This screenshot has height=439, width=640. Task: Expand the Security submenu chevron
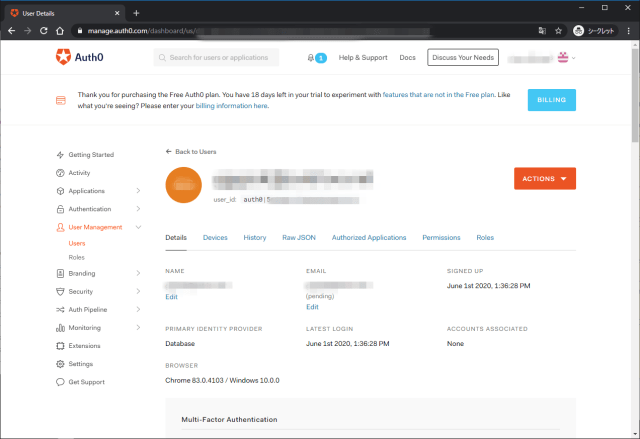point(138,291)
